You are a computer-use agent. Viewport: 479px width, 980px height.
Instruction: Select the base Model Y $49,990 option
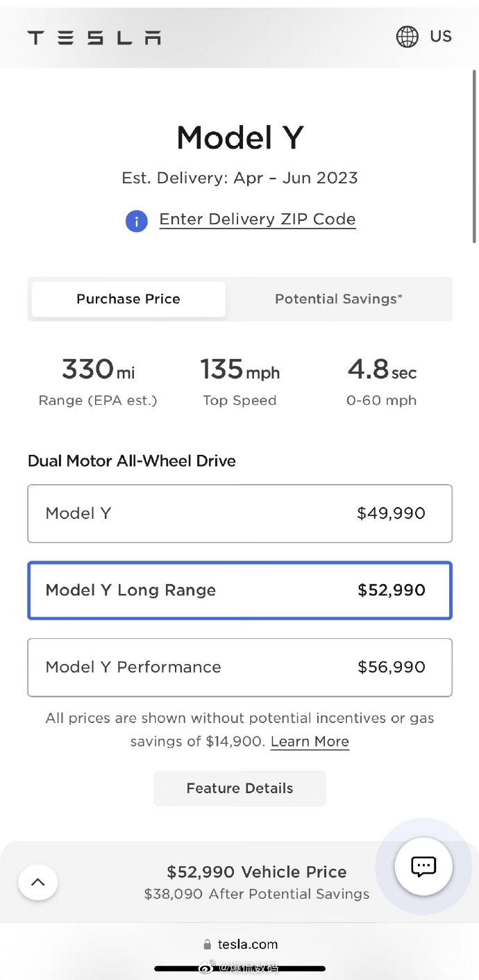(239, 513)
